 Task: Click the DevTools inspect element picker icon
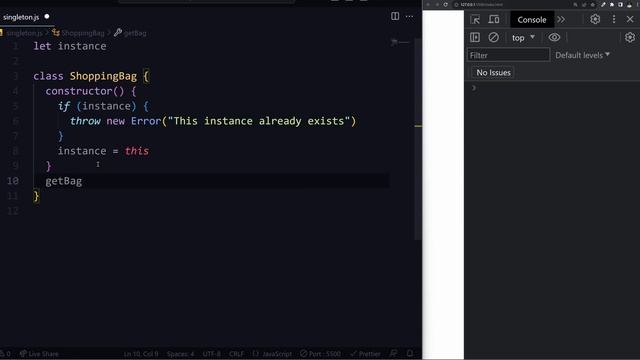475,19
